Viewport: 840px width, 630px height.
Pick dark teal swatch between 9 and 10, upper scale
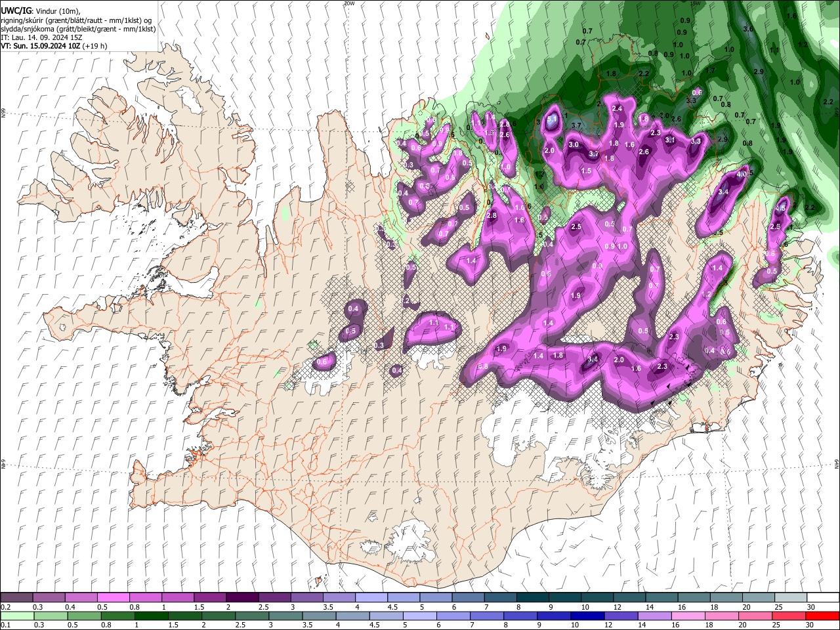[565, 597]
